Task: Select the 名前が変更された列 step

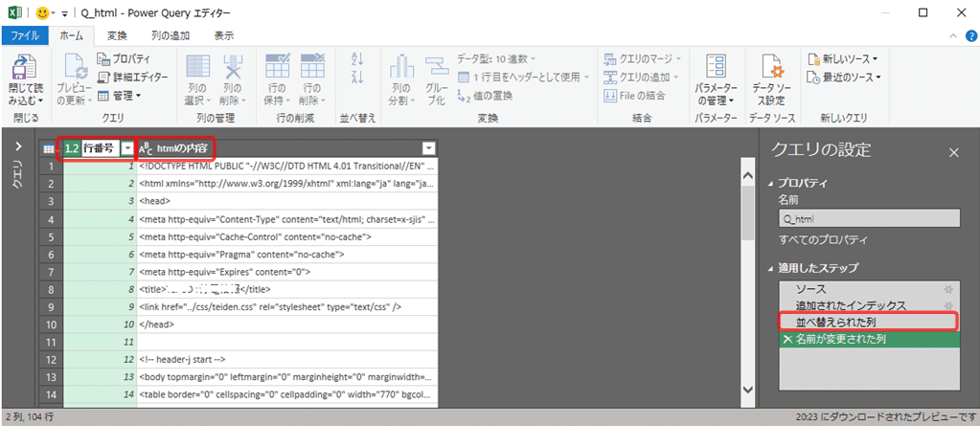Action: click(x=870, y=339)
